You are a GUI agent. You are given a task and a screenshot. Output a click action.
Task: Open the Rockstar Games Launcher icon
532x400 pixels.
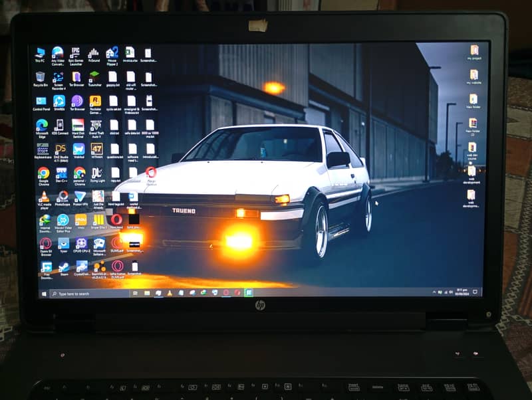click(x=95, y=101)
